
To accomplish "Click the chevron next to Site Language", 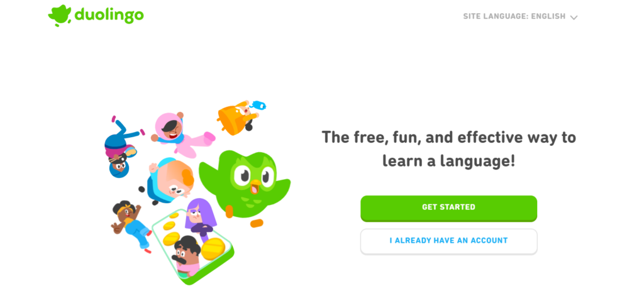I will (x=574, y=17).
